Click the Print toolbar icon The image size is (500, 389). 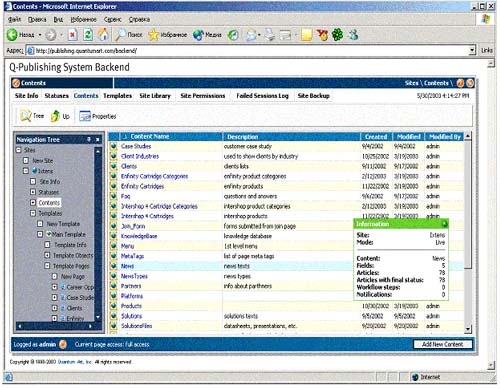[x=270, y=35]
